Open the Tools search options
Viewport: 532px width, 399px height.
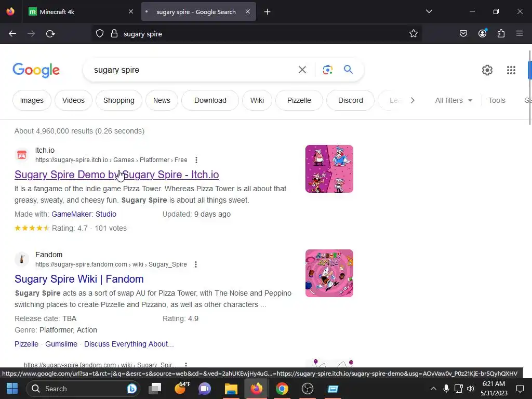pos(497,100)
